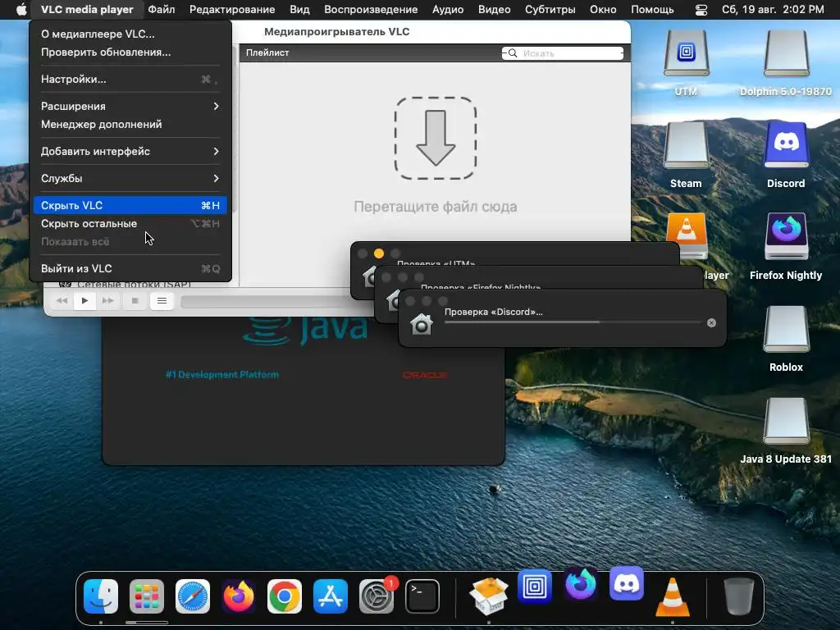Open Control Center in the menu bar
This screenshot has height=630, width=840.
(x=701, y=10)
